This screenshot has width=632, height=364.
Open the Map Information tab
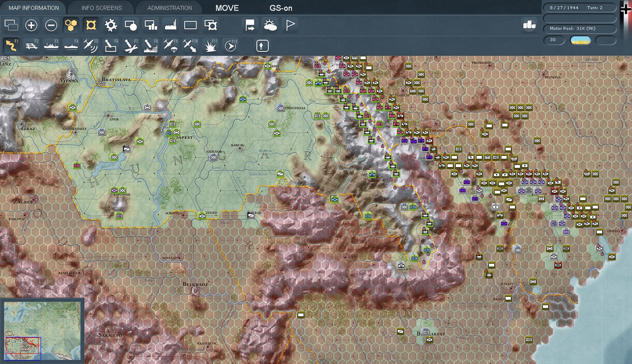(34, 8)
